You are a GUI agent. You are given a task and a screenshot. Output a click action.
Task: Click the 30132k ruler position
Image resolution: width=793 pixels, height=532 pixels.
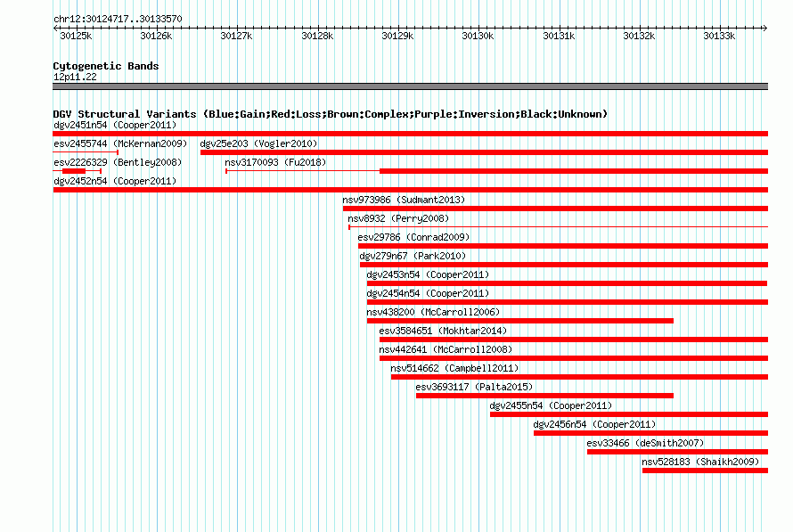pos(639,36)
